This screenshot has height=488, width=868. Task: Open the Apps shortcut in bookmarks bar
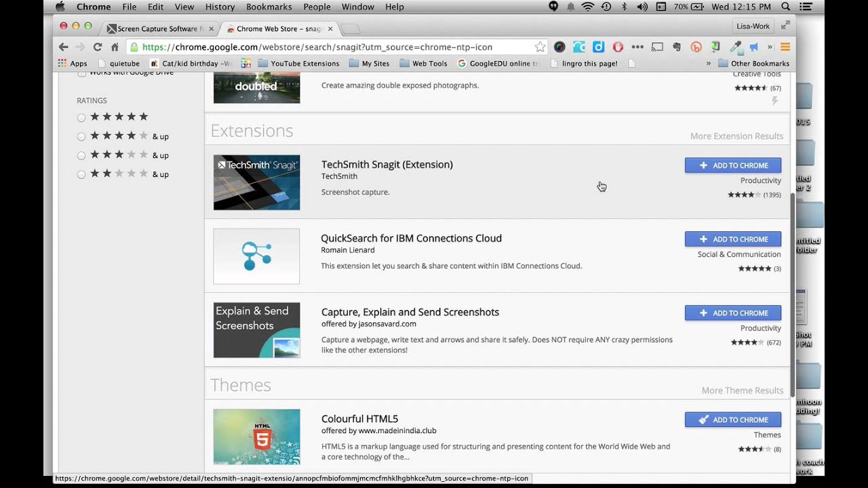point(73,64)
